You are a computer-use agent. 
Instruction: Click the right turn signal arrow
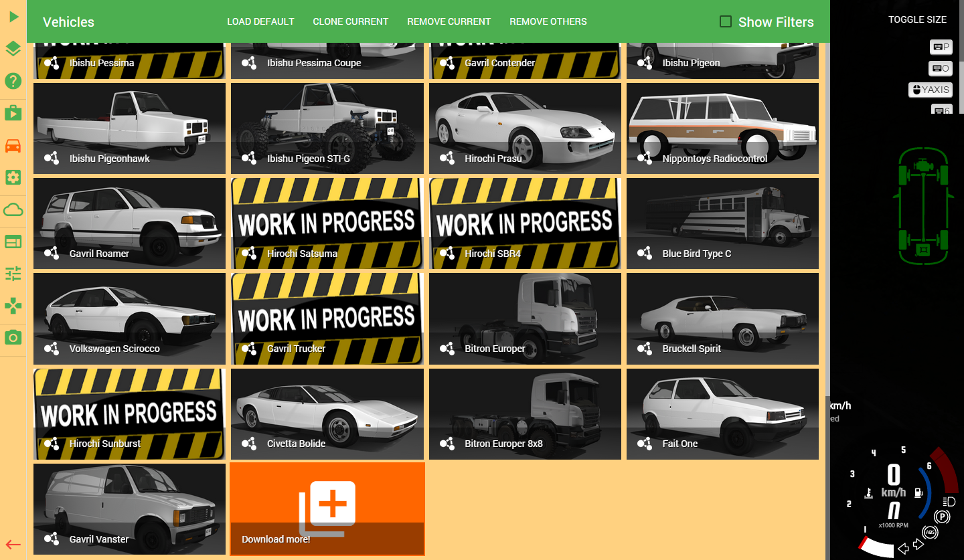click(918, 545)
